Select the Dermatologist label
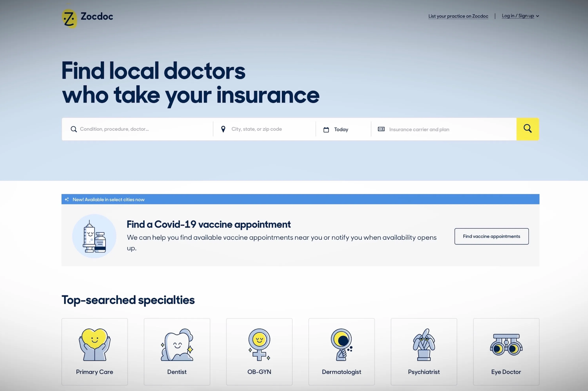 click(342, 372)
